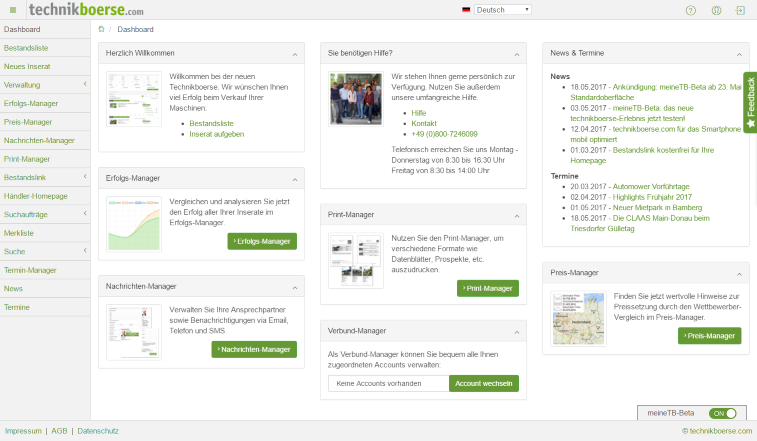The height and width of the screenshot is (441, 757).
Task: Click the logout icon in header
Action: click(x=740, y=10)
